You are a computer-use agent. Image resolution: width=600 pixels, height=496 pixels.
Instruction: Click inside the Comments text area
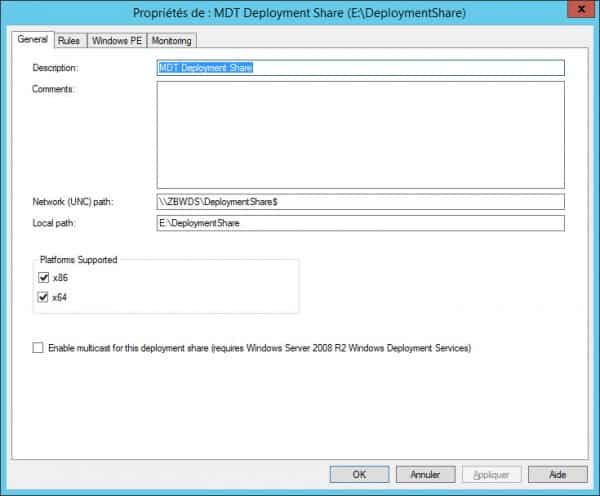click(x=360, y=135)
